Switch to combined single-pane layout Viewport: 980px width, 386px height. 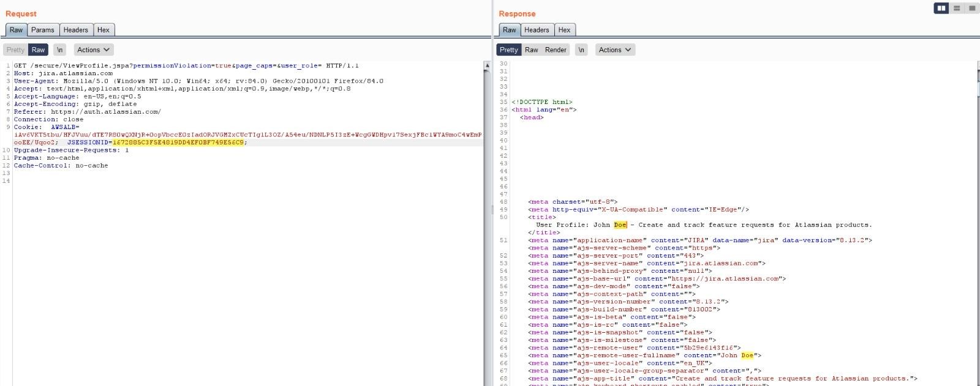pos(971,8)
